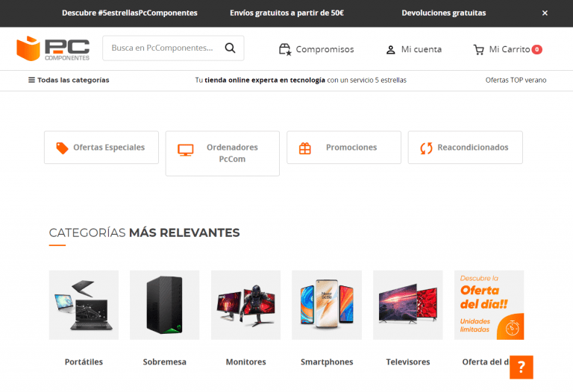Screen dimensions: 573x392
Task: Select the Televisores category image
Action: (x=408, y=305)
